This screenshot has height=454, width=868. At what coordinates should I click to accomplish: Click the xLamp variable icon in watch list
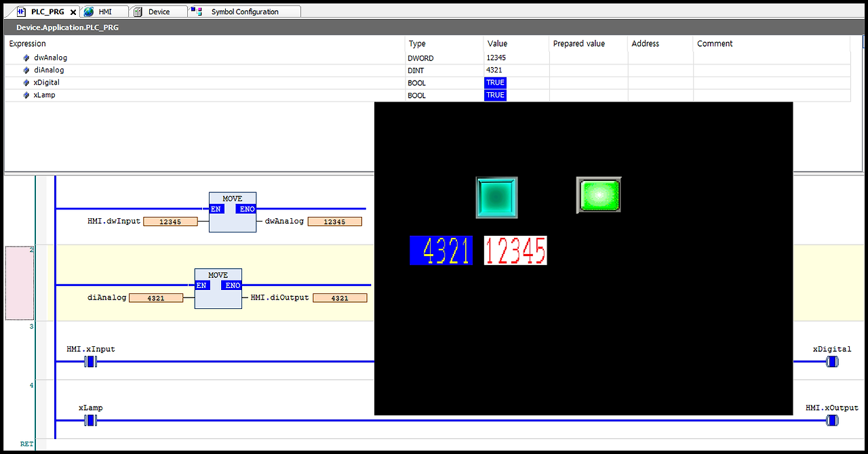(26, 95)
